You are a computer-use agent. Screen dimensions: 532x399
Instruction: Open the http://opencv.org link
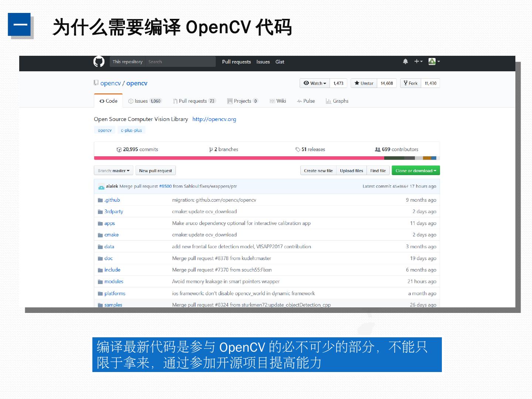[x=214, y=119]
